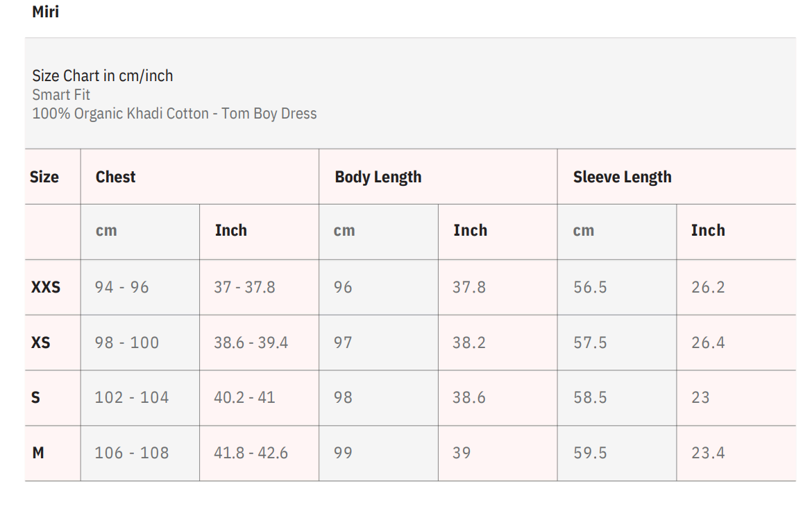812x511 pixels.
Task: Select the Size Chart in cm/inch heading
Action: [x=103, y=76]
